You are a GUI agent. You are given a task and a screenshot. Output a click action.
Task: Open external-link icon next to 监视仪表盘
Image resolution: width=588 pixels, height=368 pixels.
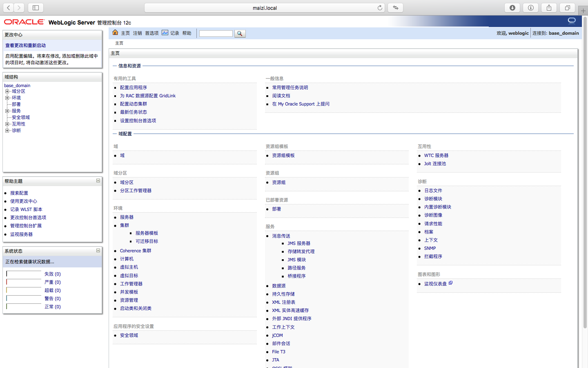pyautogui.click(x=450, y=283)
